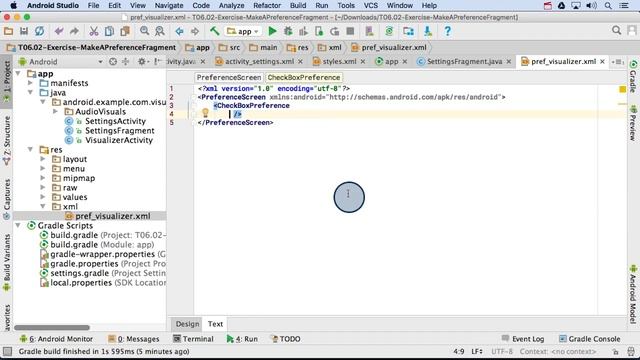Switch to the SettingsFragment.java tab
Image resolution: width=640 pixels, height=360 pixels.
[464, 62]
